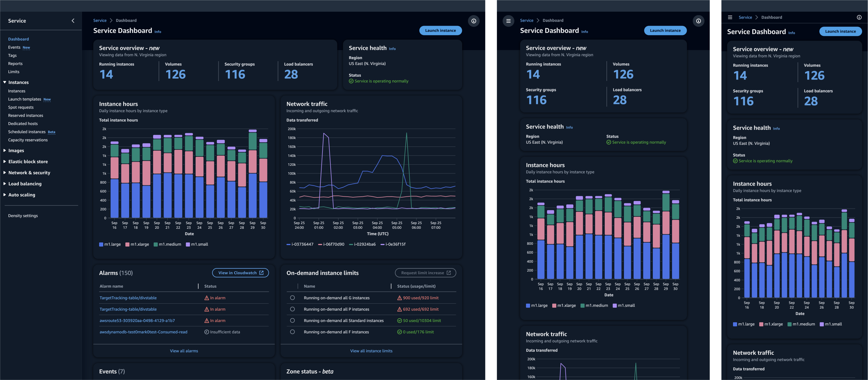The width and height of the screenshot is (868, 380).
Task: Collapse the Service side navigation panel
Action: pyautogui.click(x=73, y=21)
